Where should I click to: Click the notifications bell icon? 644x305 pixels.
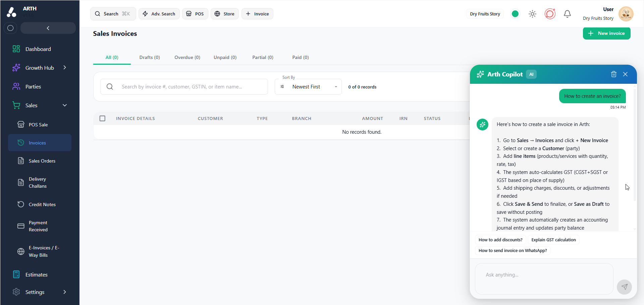tap(567, 14)
